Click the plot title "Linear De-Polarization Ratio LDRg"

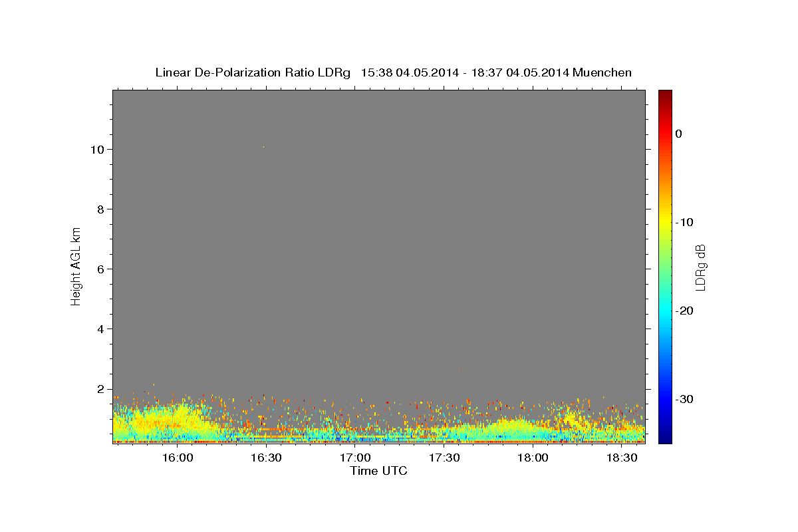click(x=253, y=72)
